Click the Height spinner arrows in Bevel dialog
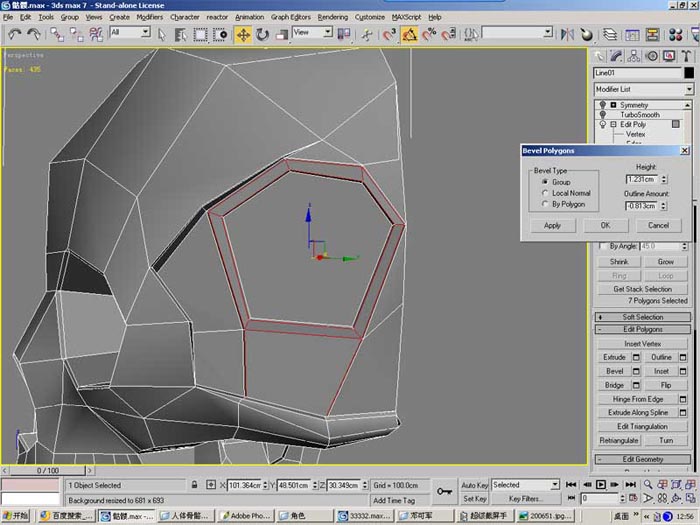700x525 pixels. pos(664,179)
